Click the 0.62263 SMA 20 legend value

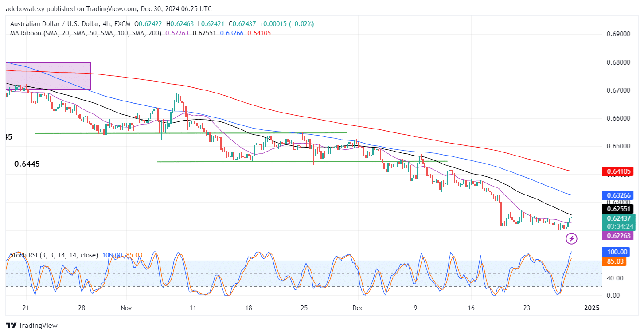tap(177, 33)
